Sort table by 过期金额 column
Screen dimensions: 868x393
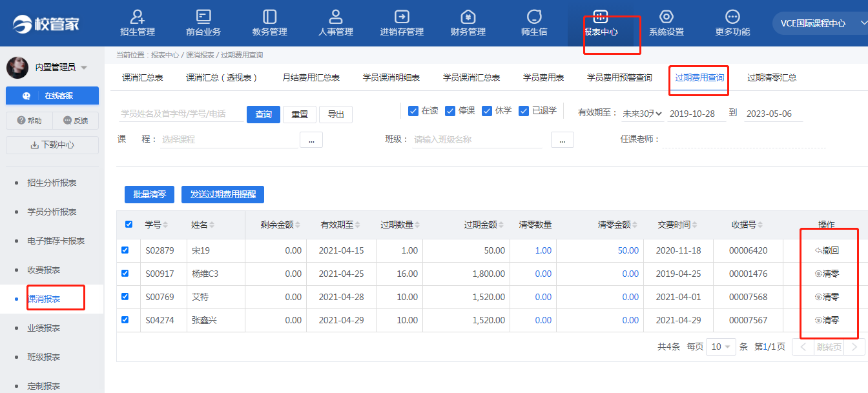tap(501, 225)
